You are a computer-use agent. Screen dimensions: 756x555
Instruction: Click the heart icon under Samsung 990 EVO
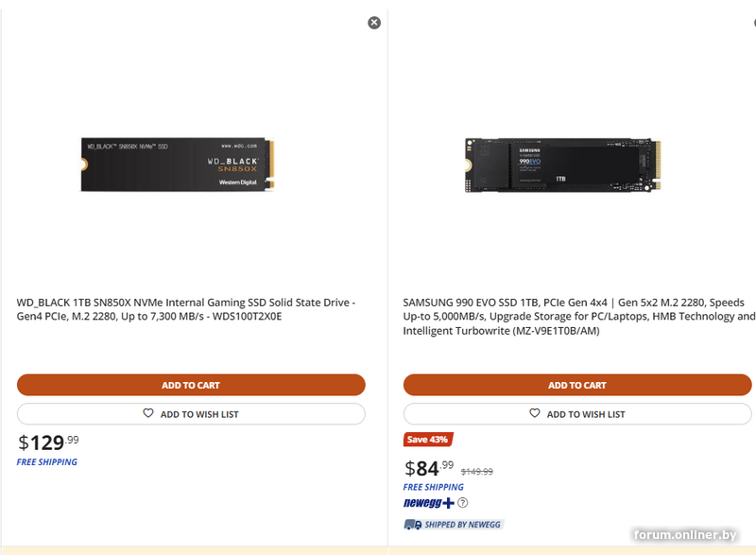pyautogui.click(x=535, y=414)
